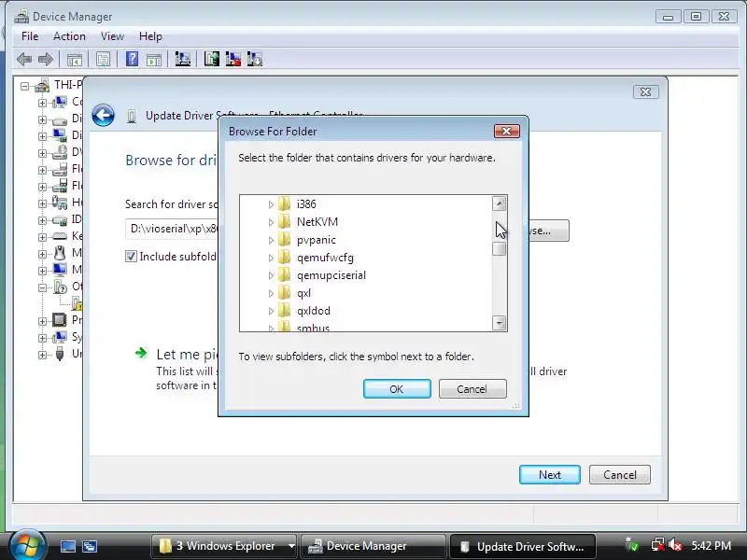
Task: Click the THI-P computer root node icon
Action: point(42,85)
